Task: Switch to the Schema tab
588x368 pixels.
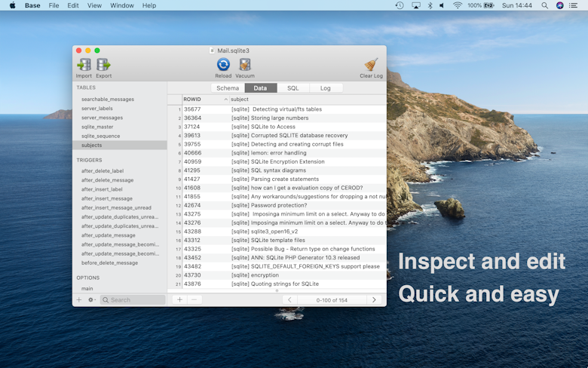Action: click(x=228, y=88)
